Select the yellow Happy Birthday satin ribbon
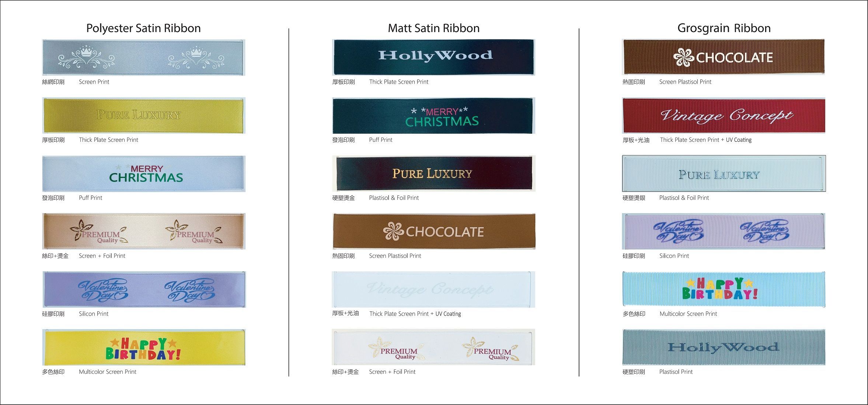This screenshot has width=868, height=405. [x=144, y=348]
